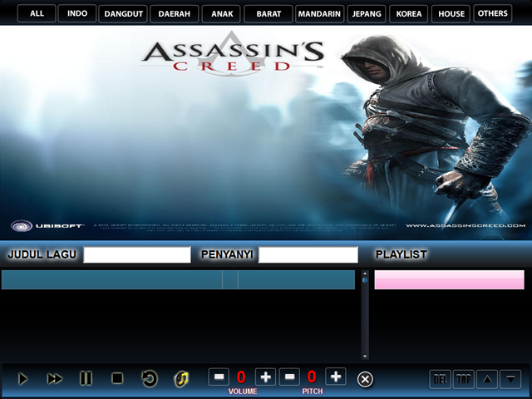Click the song list scrollbar thumb
Viewport: 532px width, 399px height.
365,280
